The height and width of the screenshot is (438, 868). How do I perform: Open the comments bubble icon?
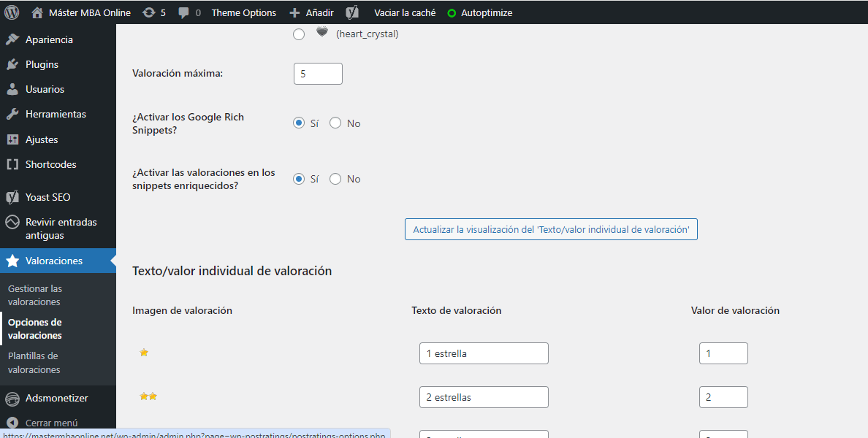(x=184, y=12)
